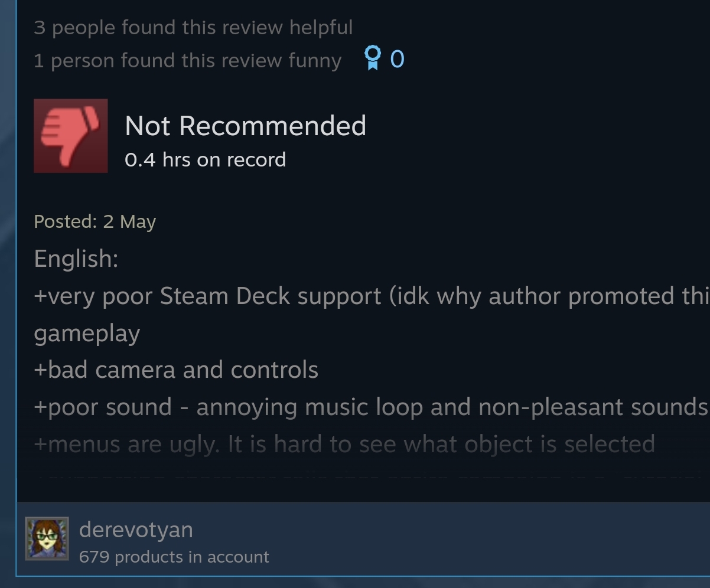Click the 0.4 hrs on record text
Viewport: 710px width, 588px height.
(206, 159)
